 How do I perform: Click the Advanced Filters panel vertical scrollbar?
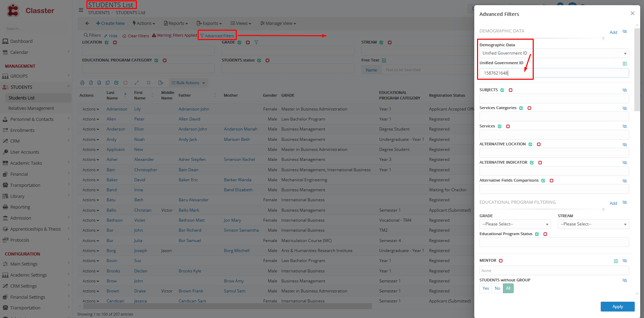637,69
